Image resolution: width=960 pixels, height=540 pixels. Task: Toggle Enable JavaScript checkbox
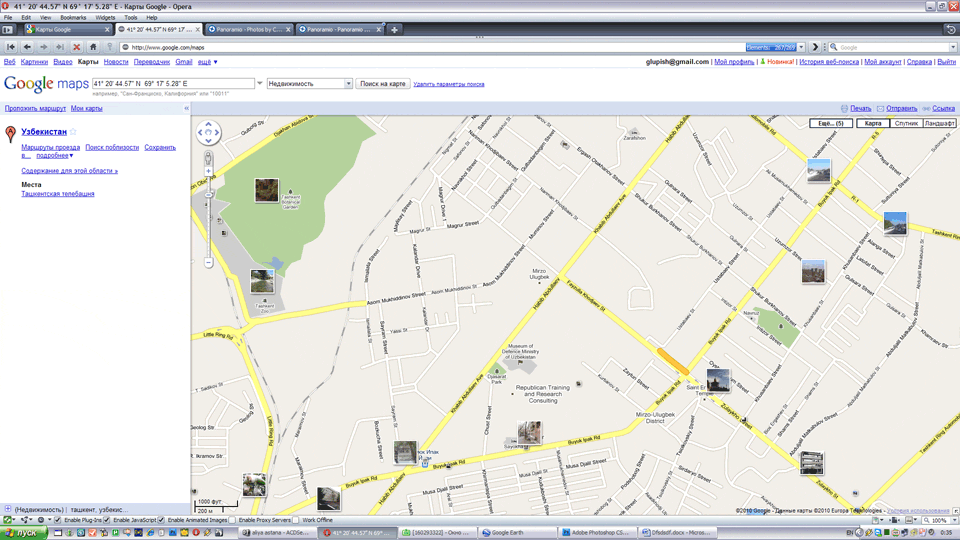point(107,520)
